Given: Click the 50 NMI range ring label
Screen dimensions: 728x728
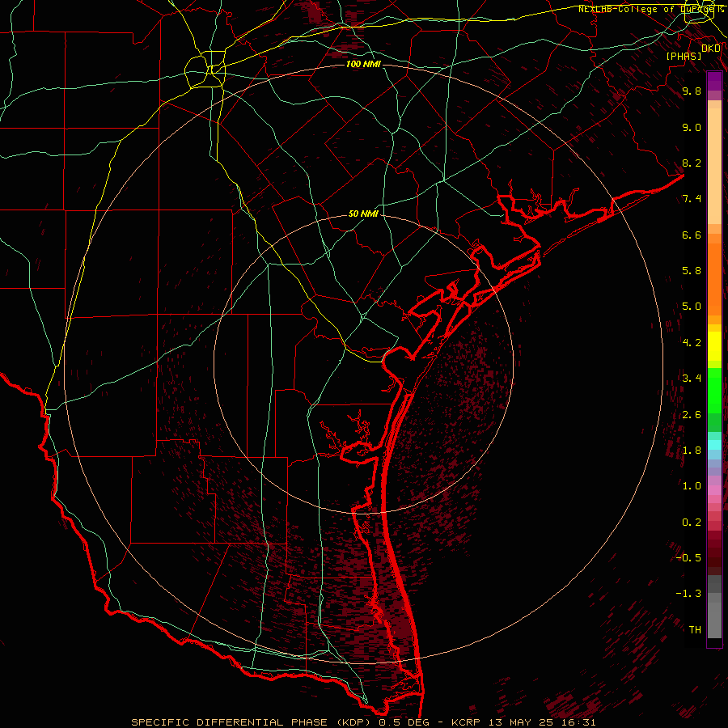Looking at the screenshot, I should tap(363, 214).
